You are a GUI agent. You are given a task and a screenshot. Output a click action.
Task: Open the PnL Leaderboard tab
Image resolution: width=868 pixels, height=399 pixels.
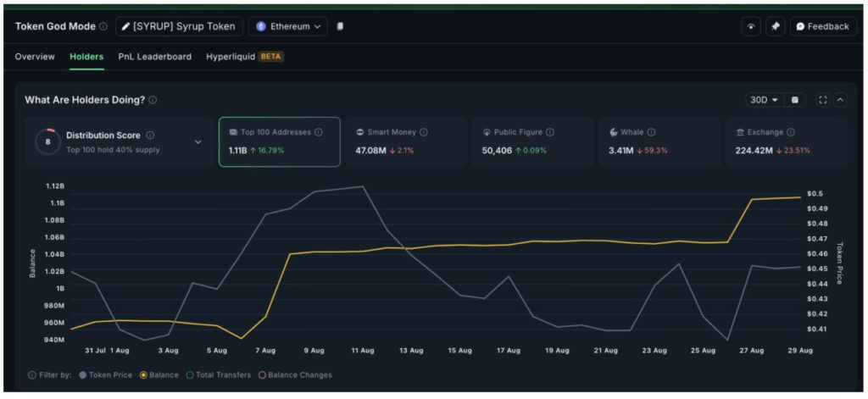pos(155,57)
